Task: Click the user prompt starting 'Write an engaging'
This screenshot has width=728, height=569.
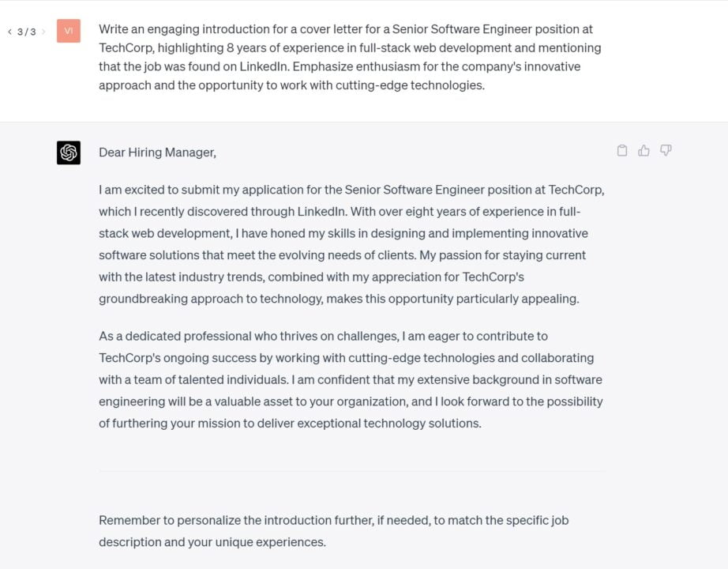Action: pos(350,57)
